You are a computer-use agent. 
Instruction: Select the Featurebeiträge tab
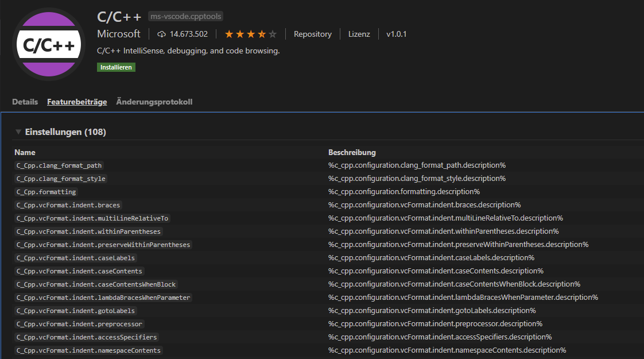click(x=77, y=102)
